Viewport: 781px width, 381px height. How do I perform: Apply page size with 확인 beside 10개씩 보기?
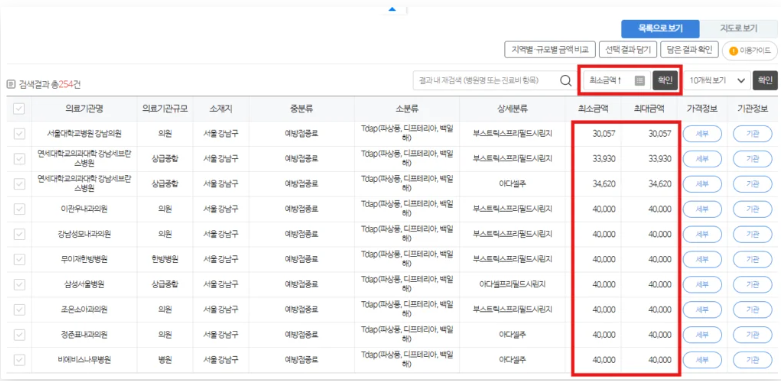point(765,80)
